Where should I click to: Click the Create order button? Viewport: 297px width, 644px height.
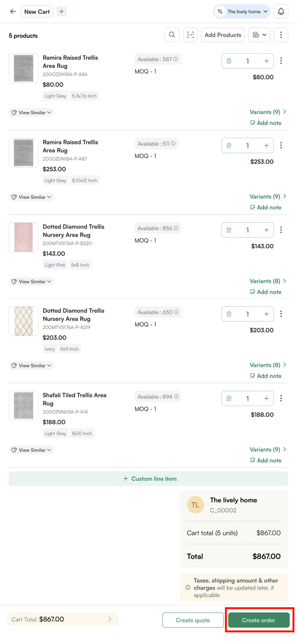tap(259, 620)
